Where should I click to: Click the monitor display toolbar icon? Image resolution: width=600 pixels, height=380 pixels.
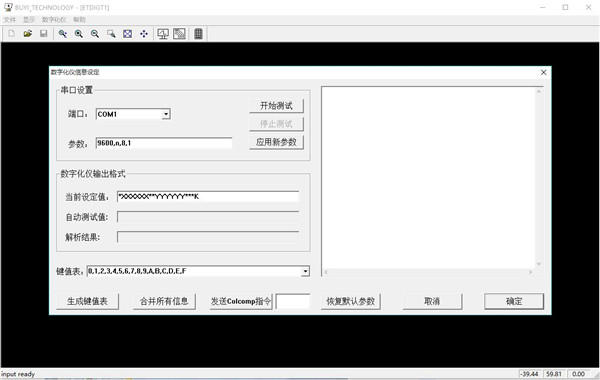pos(163,34)
